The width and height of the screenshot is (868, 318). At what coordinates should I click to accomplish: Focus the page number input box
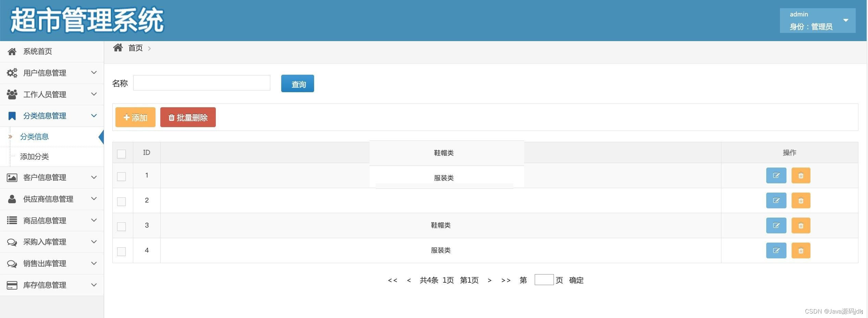[544, 280]
